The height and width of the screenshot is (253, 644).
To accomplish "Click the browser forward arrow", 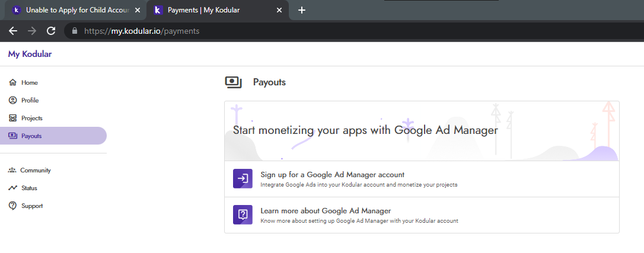I will point(32,31).
